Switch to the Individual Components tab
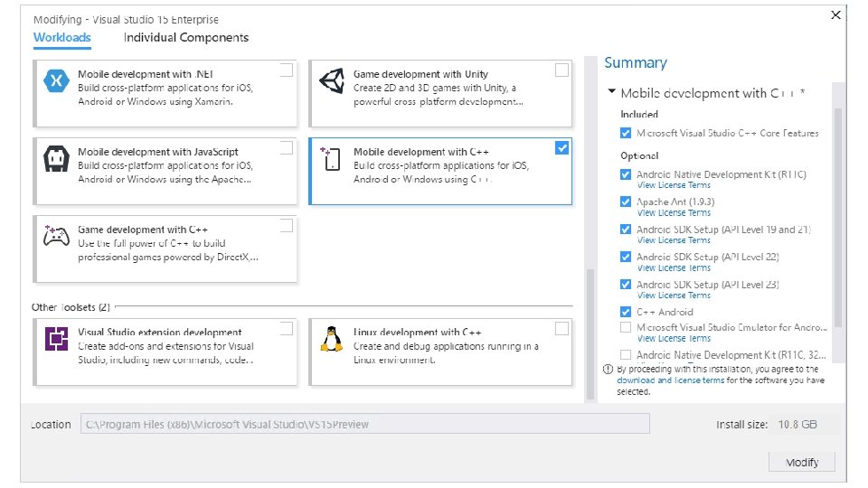This screenshot has width=868, height=488. [x=186, y=37]
